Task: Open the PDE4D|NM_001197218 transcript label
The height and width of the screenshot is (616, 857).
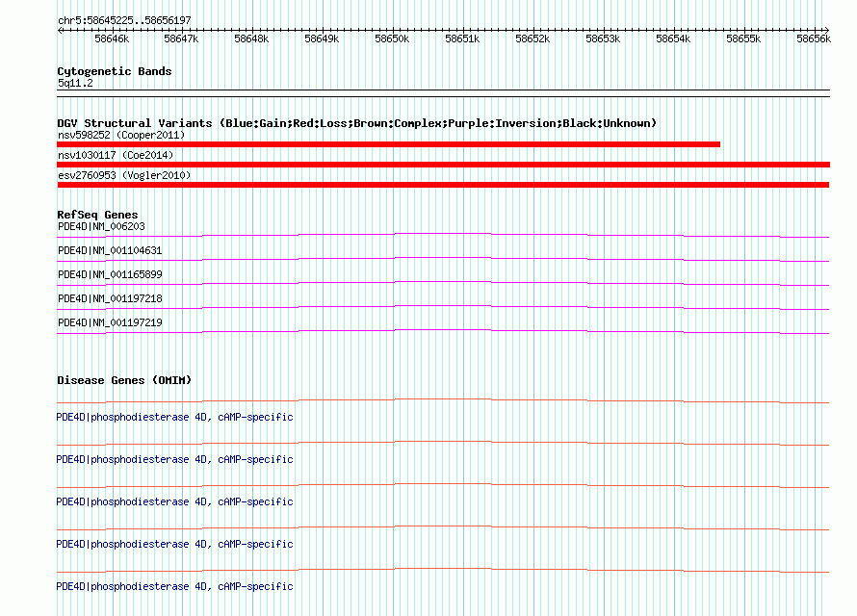Action: 110,298
